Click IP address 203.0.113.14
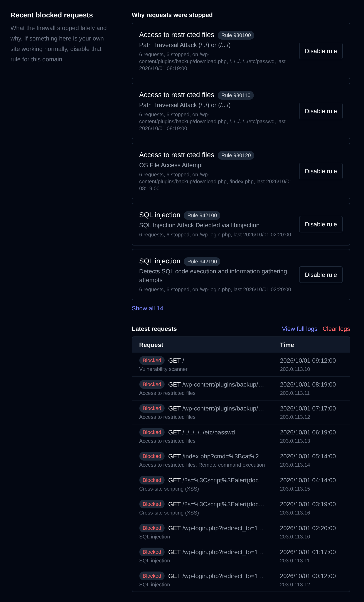364x602 pixels. click(x=295, y=465)
